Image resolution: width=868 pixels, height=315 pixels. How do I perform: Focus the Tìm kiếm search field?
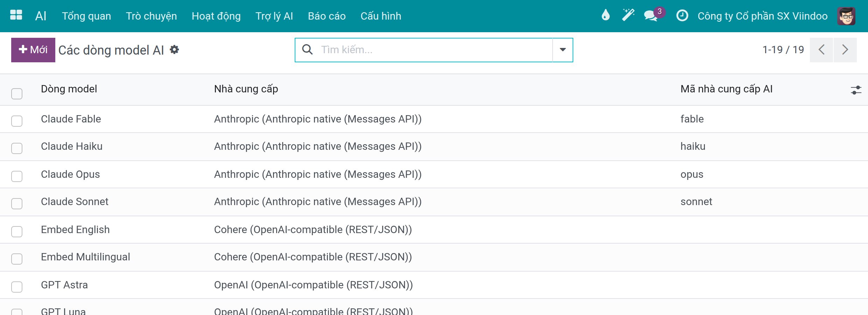click(x=434, y=50)
